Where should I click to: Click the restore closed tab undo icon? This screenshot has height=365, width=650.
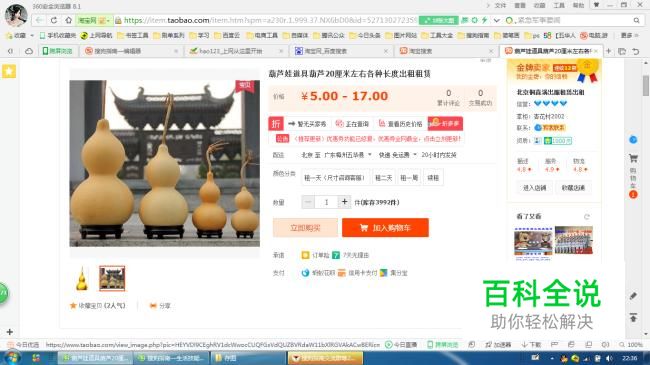tap(635, 51)
